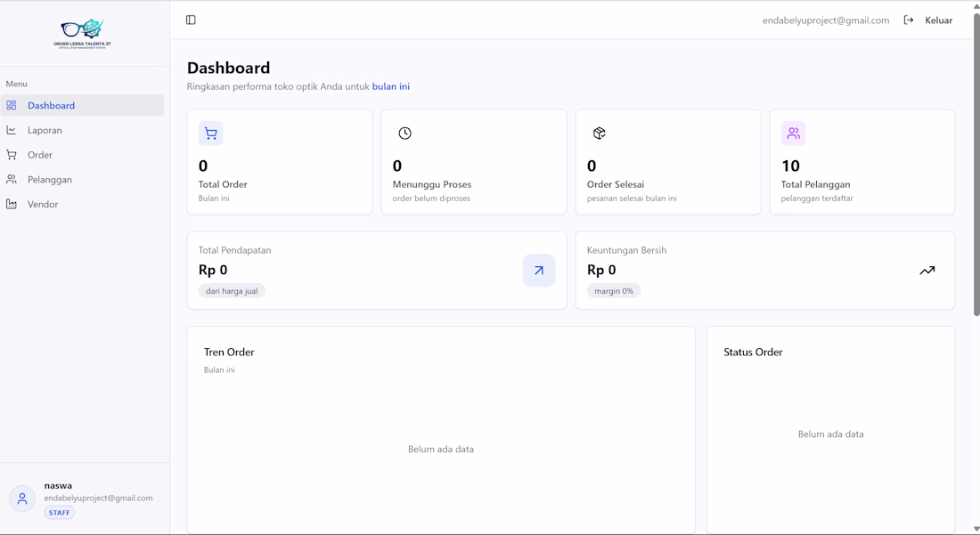Click the "bulan ini" link
This screenshot has width=980, height=535.
point(390,86)
